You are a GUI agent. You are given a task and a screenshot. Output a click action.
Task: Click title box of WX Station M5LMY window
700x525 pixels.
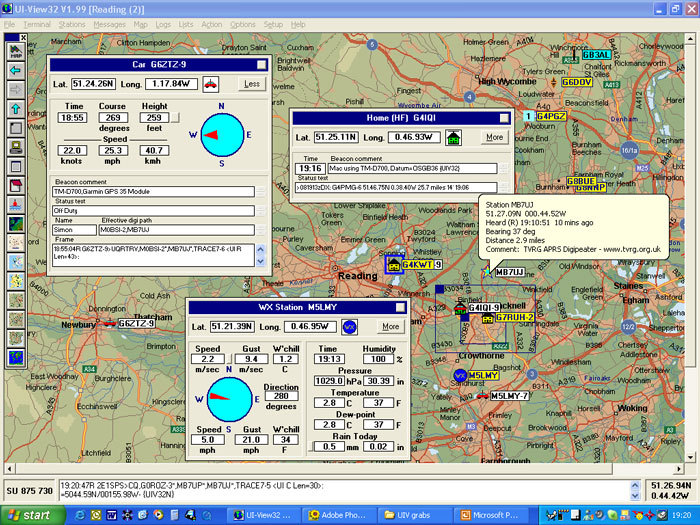pos(400,307)
